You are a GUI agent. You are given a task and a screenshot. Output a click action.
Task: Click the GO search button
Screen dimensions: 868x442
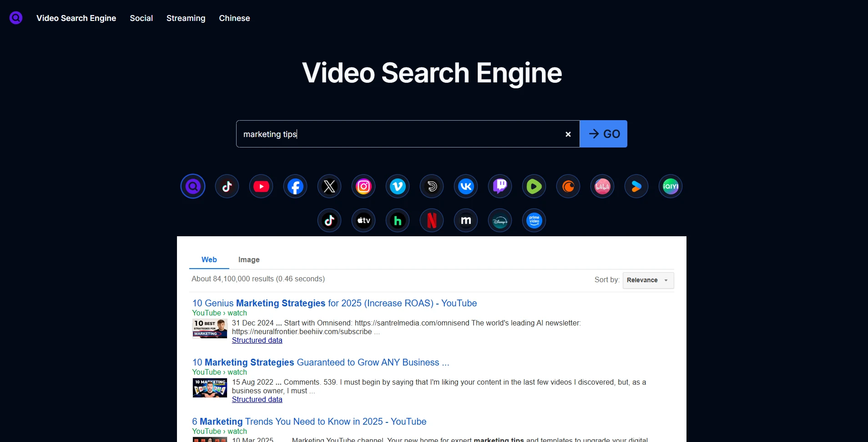click(604, 134)
